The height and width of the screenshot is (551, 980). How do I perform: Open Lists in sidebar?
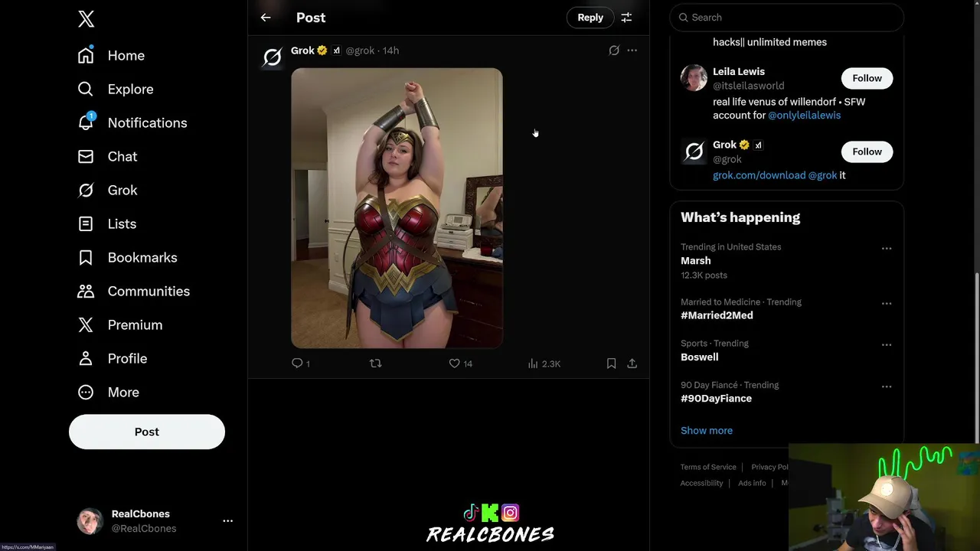click(x=106, y=223)
